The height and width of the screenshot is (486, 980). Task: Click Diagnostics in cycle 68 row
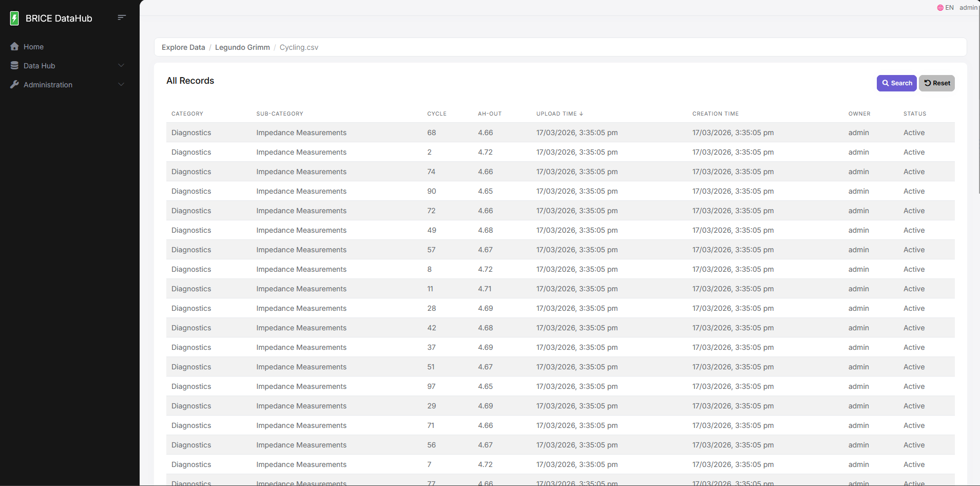[191, 133]
